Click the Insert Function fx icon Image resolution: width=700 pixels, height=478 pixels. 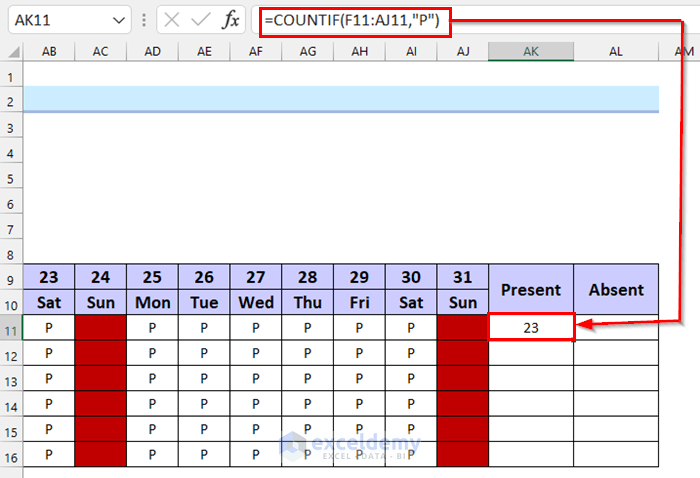coord(231,20)
